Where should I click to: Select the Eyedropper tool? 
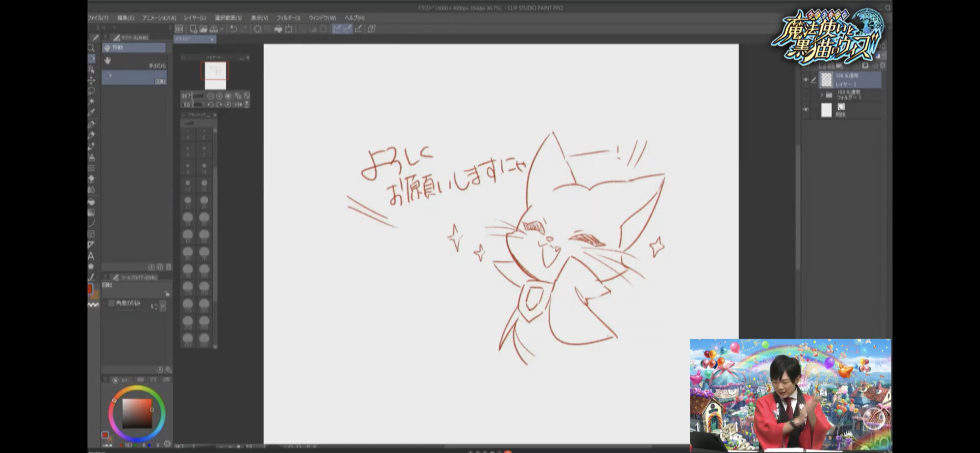click(x=91, y=112)
